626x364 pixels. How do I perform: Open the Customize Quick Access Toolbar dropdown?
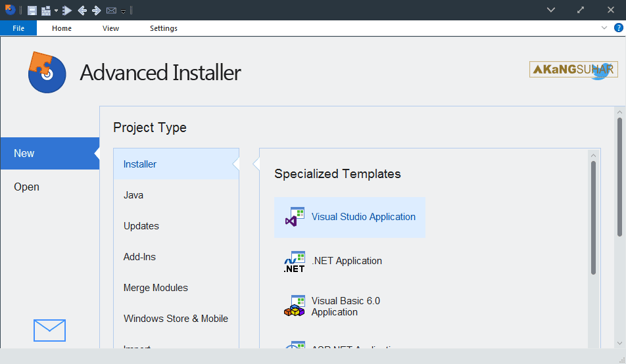click(x=123, y=11)
